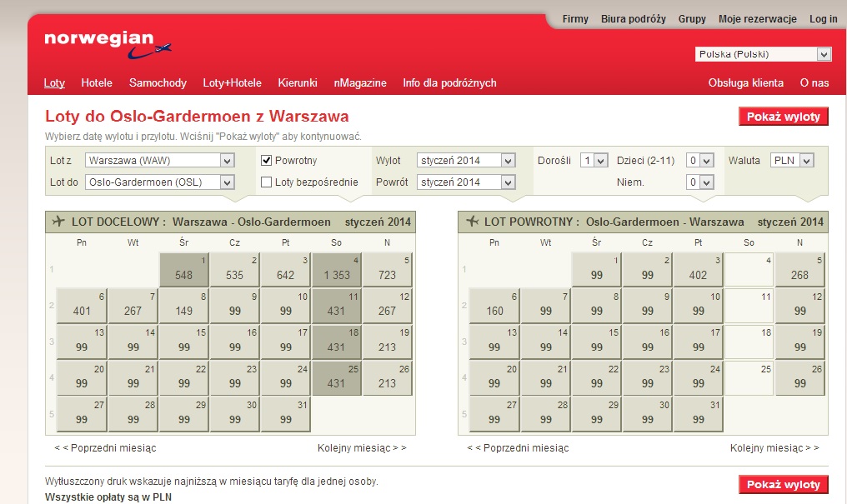Click return calendar Poprzedni miesiąc link
847x504 pixels.
coord(518,448)
